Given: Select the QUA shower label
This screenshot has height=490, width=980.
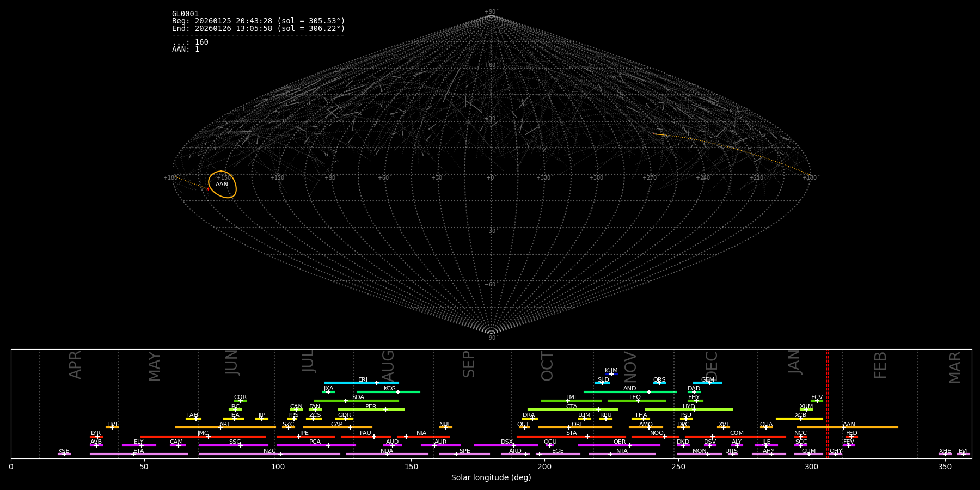Looking at the screenshot, I should (x=767, y=425).
